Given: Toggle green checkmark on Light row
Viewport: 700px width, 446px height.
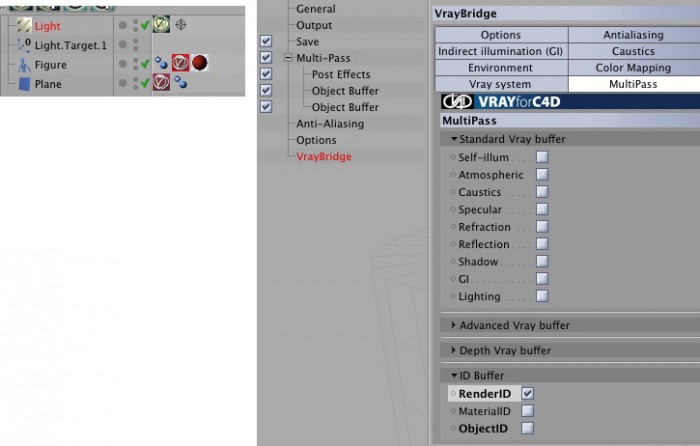Looking at the screenshot, I should coord(145,25).
